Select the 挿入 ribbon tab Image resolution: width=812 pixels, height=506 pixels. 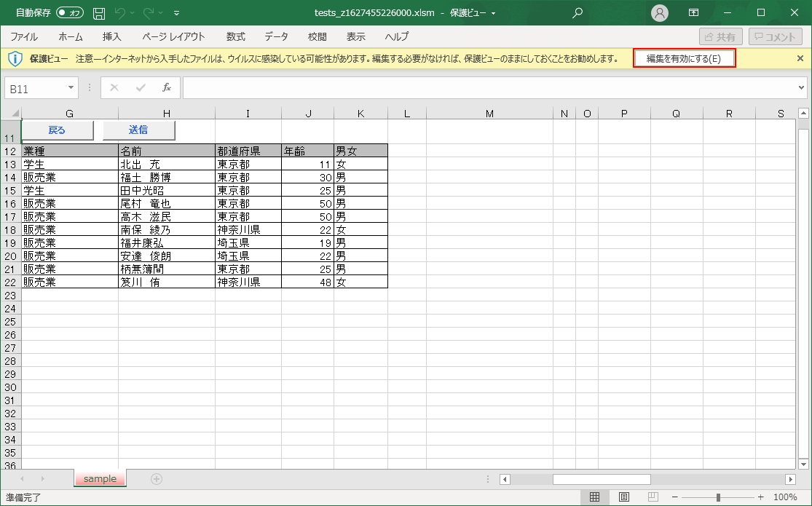(112, 37)
